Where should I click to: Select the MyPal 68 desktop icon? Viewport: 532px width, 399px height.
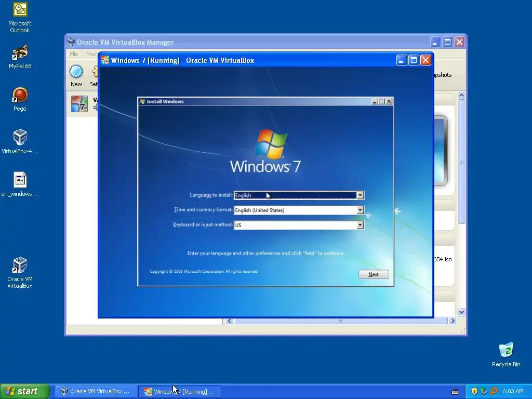[x=20, y=57]
